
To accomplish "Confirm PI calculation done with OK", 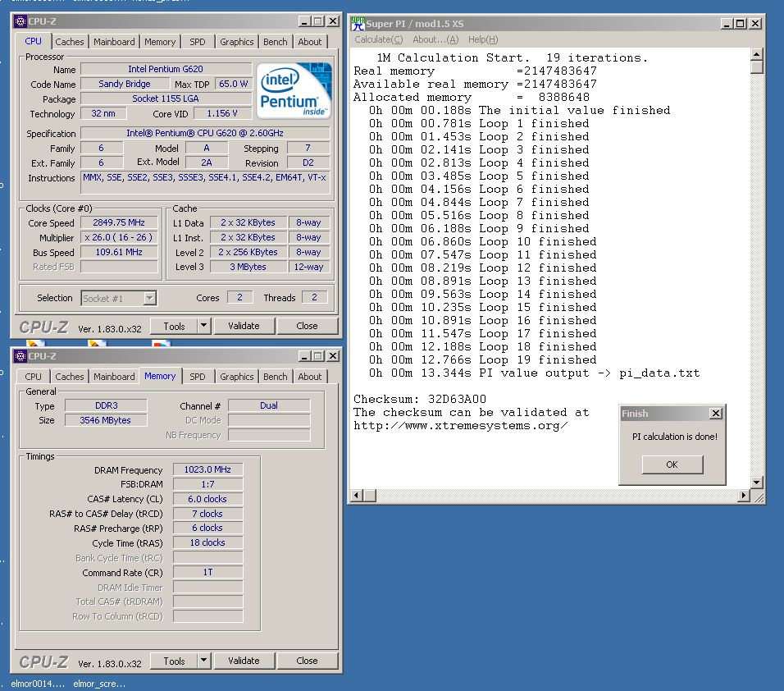I will click(x=672, y=464).
